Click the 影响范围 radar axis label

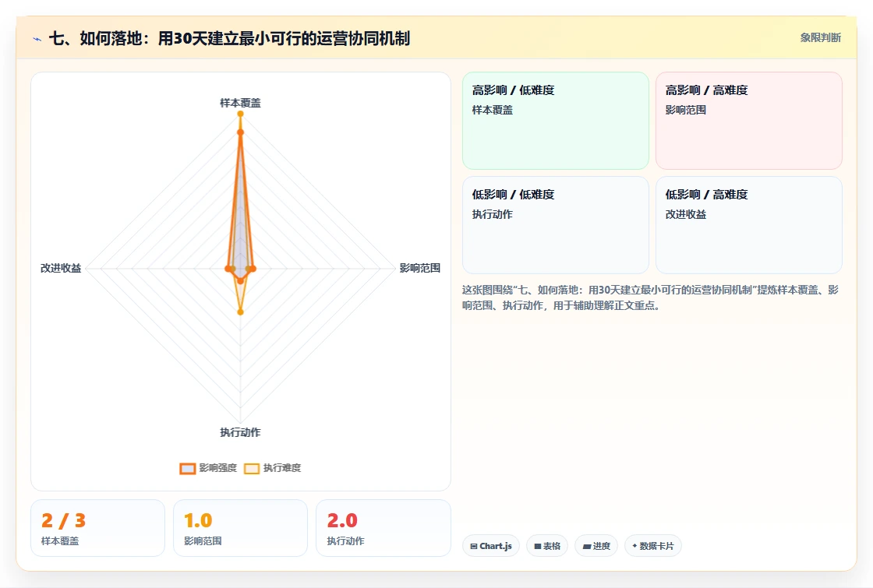(420, 268)
